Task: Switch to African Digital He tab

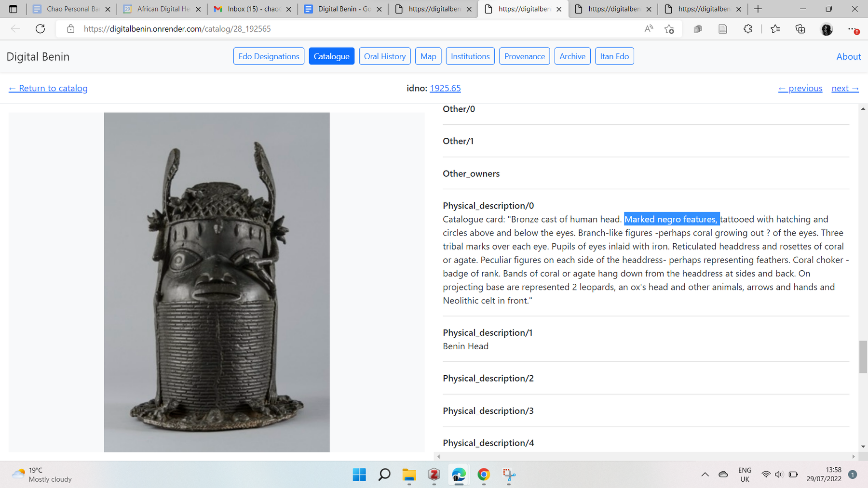Action: (163, 9)
